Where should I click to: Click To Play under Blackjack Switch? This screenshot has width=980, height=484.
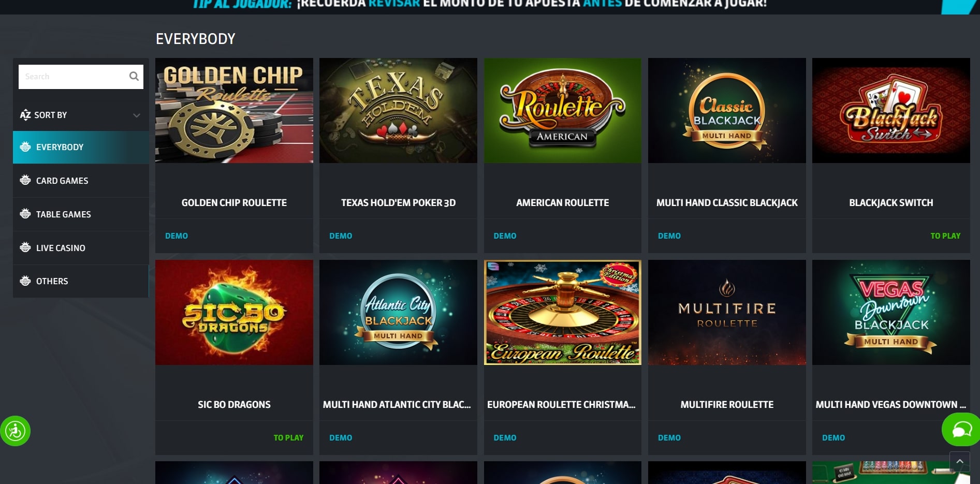pos(945,236)
